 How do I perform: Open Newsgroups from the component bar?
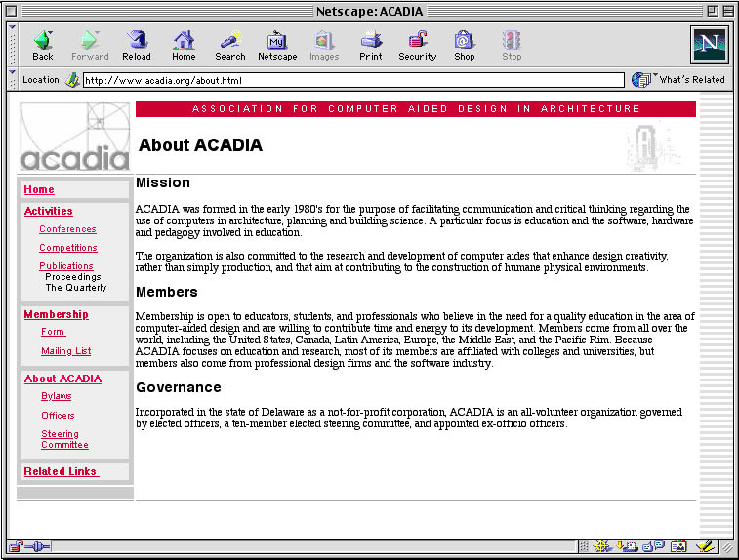653,546
